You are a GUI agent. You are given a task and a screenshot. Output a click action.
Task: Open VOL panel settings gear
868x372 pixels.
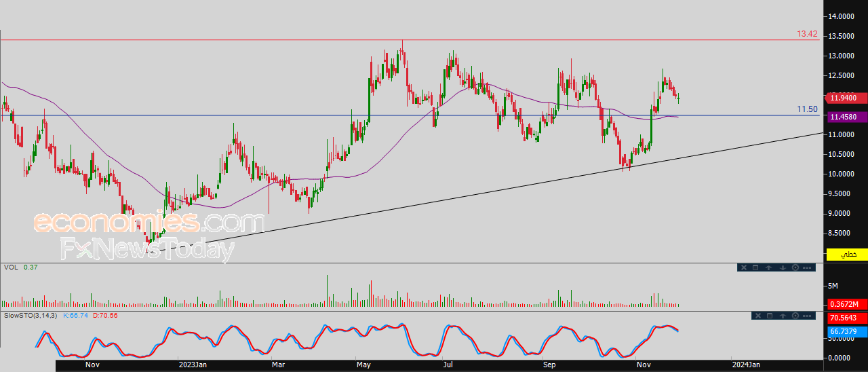tap(795, 267)
